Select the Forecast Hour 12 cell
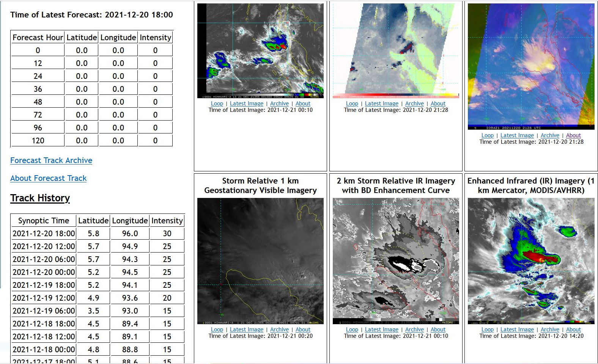The width and height of the screenshot is (598, 364). tap(38, 63)
